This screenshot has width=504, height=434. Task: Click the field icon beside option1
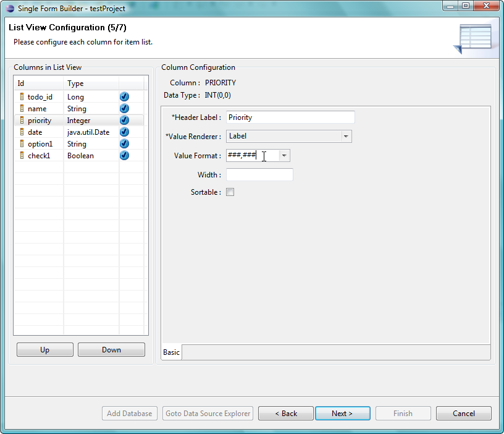[22, 143]
